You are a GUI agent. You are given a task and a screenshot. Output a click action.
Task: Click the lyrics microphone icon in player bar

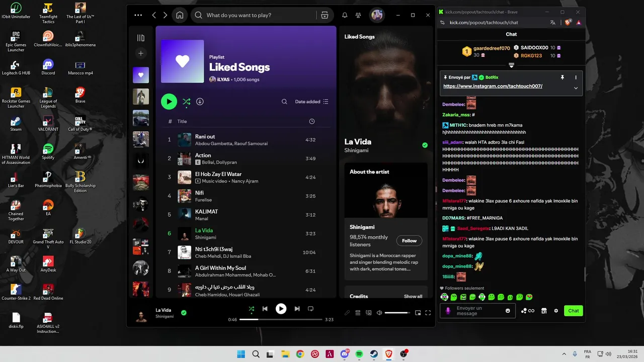tap(347, 313)
